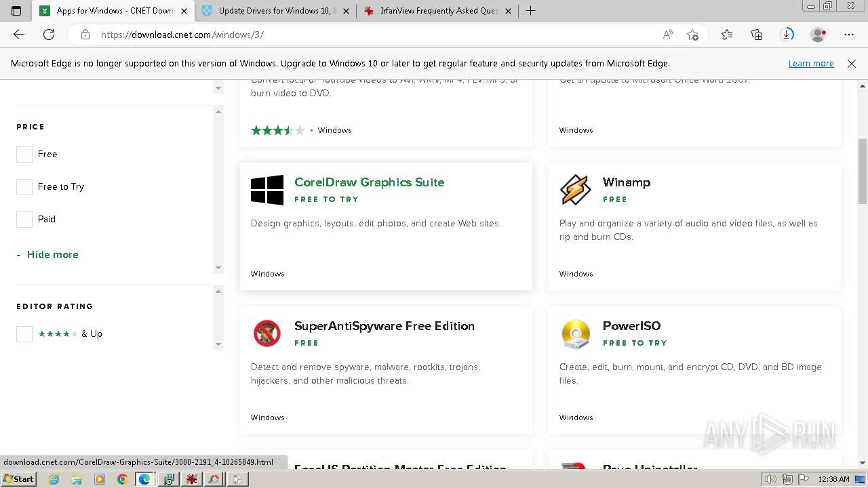Collapse filters with Hide more
This screenshot has height=488, width=868.
47,255
